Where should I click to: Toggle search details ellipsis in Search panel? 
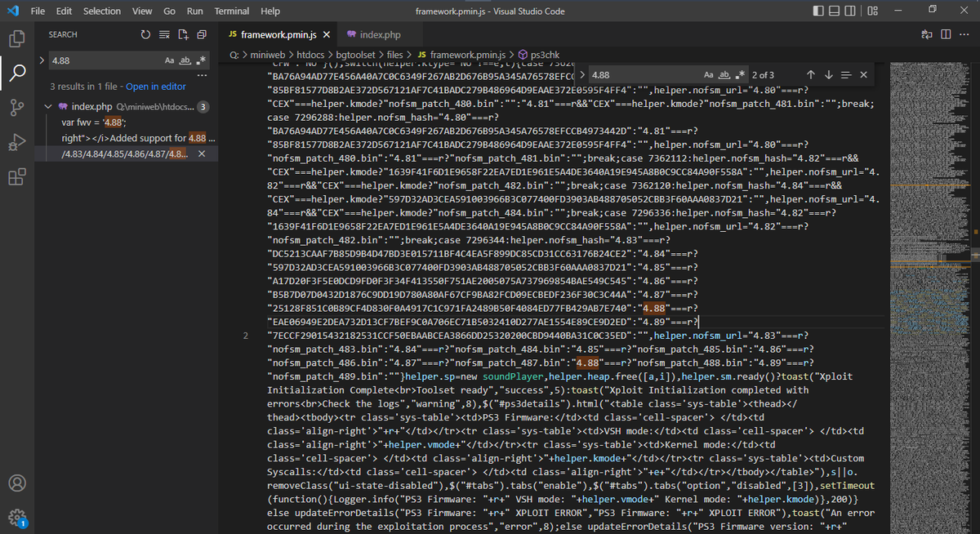click(x=202, y=77)
